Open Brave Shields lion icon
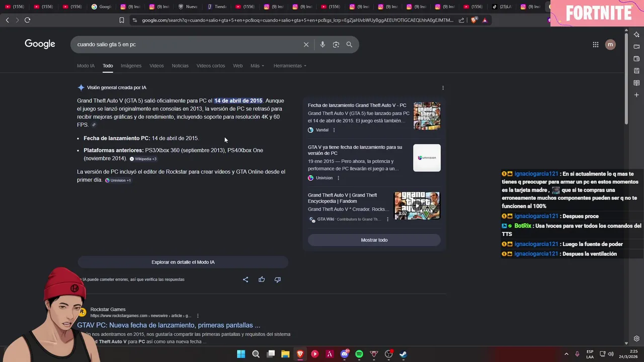The image size is (644, 362). (x=473, y=20)
